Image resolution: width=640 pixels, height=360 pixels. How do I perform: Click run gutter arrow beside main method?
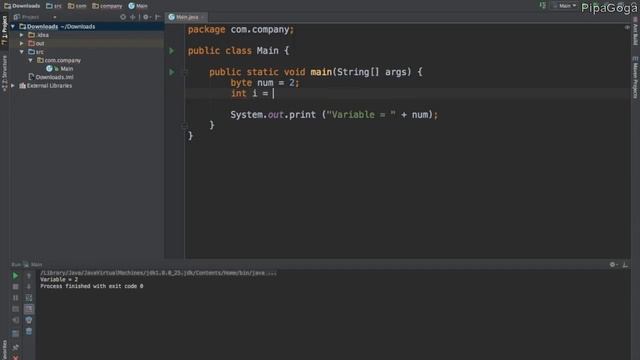(172, 72)
